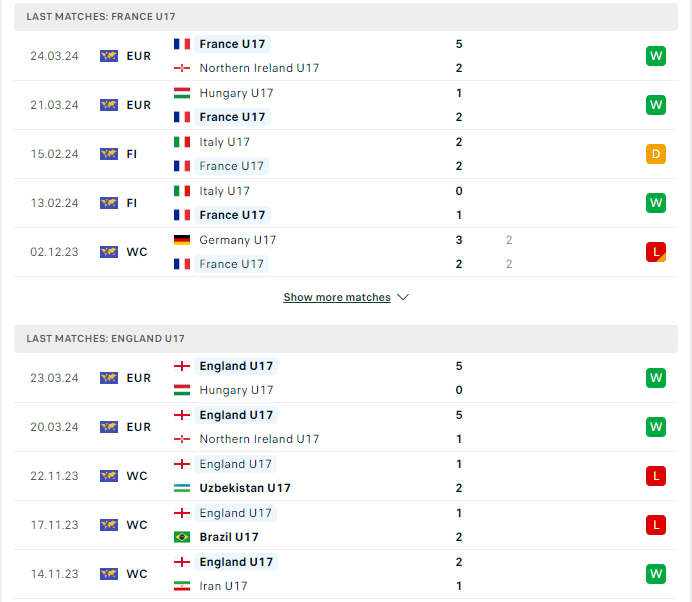Image resolution: width=692 pixels, height=602 pixels.
Task: Open Show more matches link
Action: (337, 297)
